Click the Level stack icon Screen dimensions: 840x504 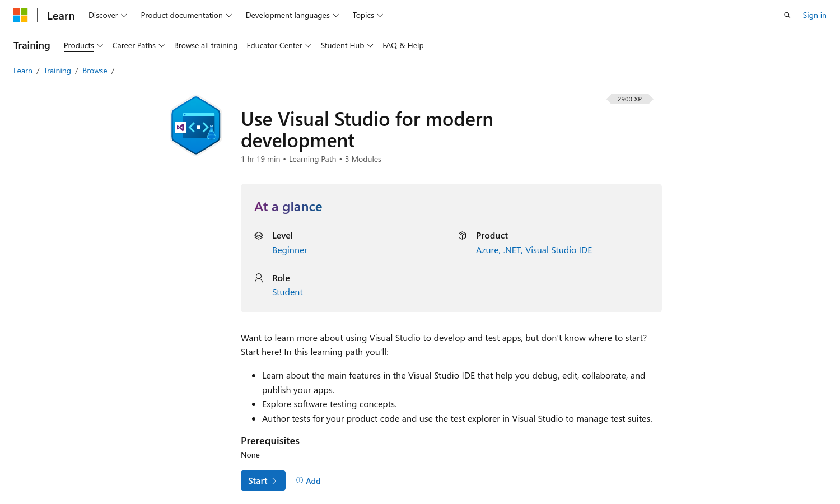point(259,236)
